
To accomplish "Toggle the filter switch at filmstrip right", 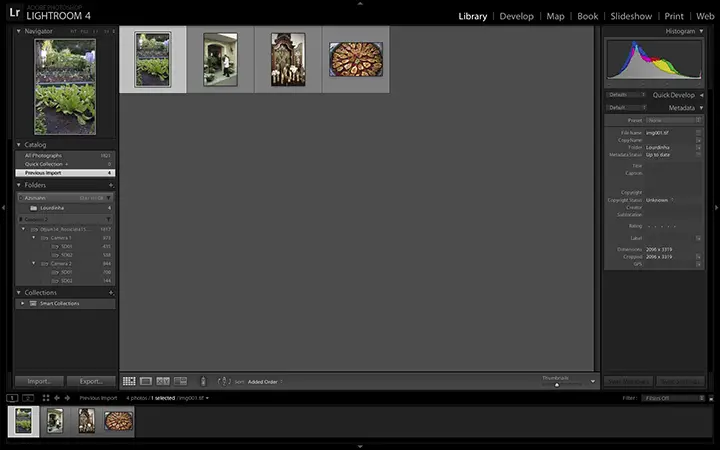I will [x=711, y=399].
